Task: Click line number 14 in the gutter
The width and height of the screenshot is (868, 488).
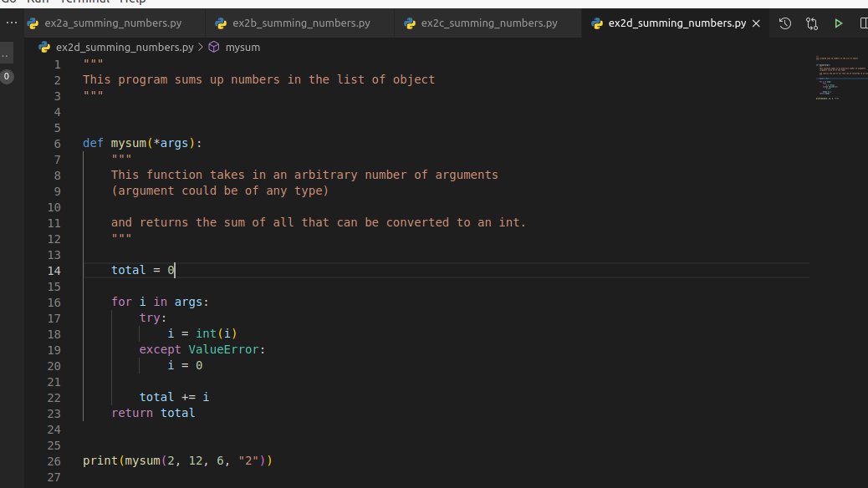Action: coord(54,271)
